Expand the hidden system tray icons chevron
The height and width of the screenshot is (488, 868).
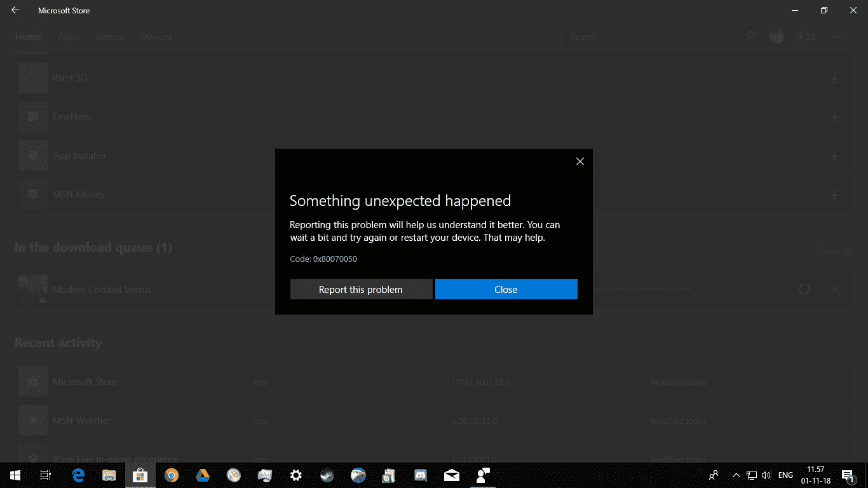click(736, 475)
